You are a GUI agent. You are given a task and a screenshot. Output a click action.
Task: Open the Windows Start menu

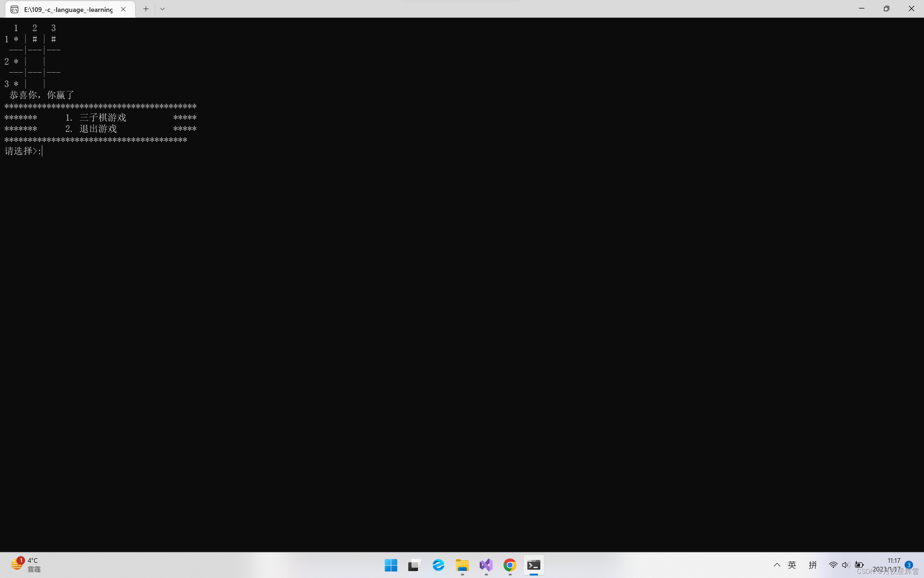[x=391, y=565]
